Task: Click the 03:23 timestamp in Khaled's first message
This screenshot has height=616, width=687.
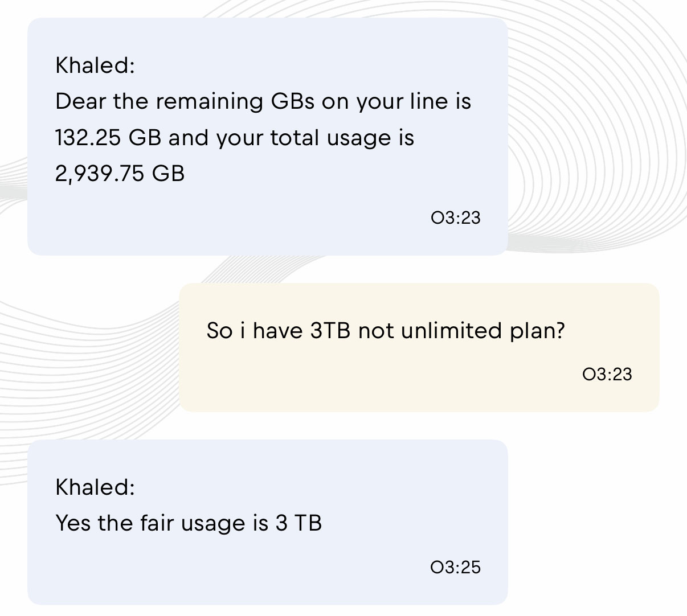Action: point(456,218)
